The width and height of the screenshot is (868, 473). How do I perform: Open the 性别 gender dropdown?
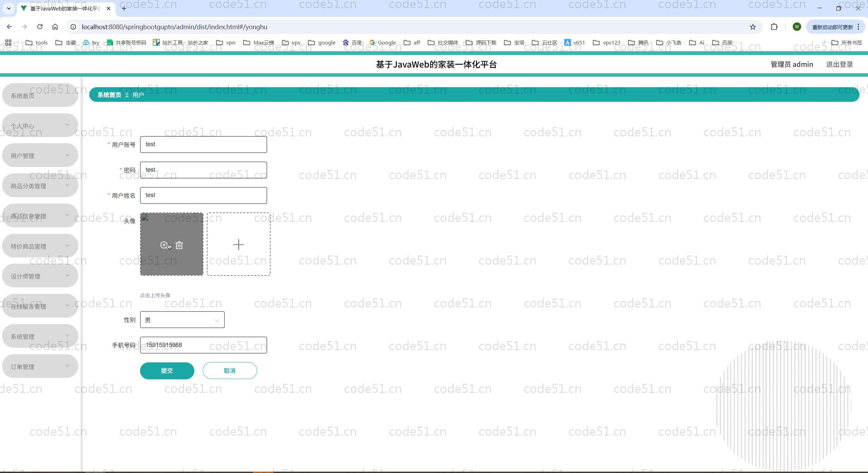click(x=182, y=320)
